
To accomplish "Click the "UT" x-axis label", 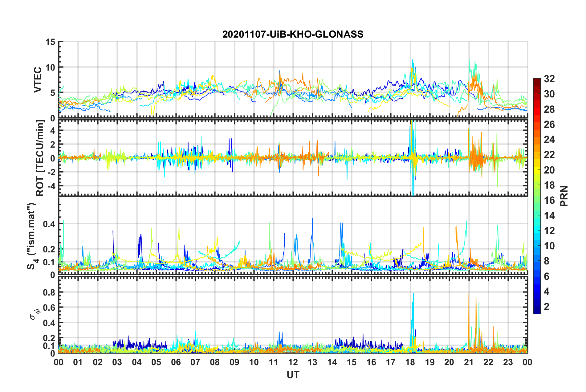I will [x=293, y=375].
